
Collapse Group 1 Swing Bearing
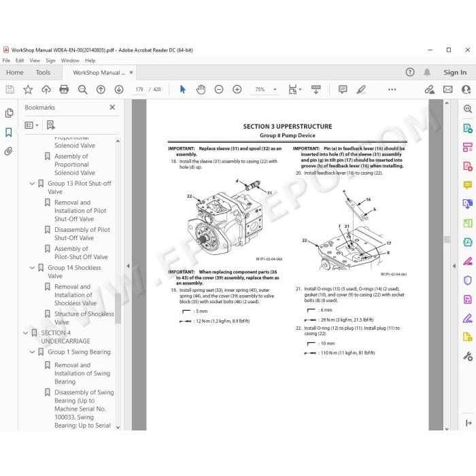point(32,352)
